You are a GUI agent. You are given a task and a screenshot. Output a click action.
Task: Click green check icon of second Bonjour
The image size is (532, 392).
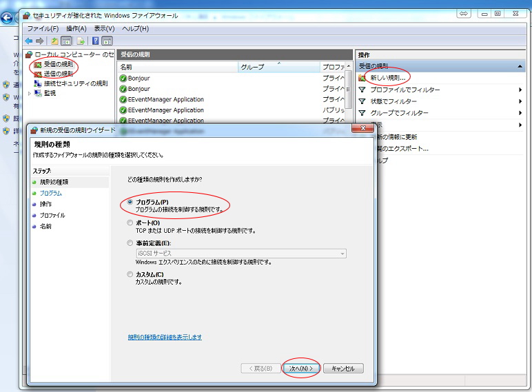click(123, 89)
